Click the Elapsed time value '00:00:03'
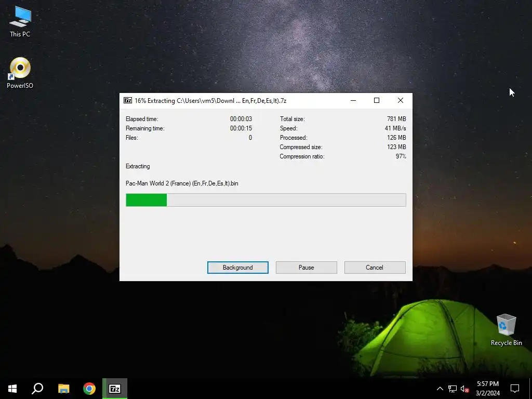532x399 pixels. coord(241,119)
